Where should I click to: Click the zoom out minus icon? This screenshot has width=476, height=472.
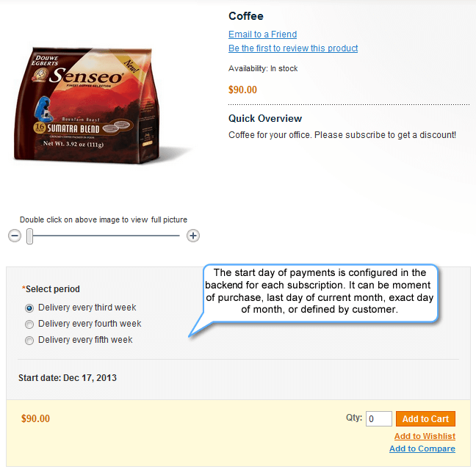click(x=15, y=236)
